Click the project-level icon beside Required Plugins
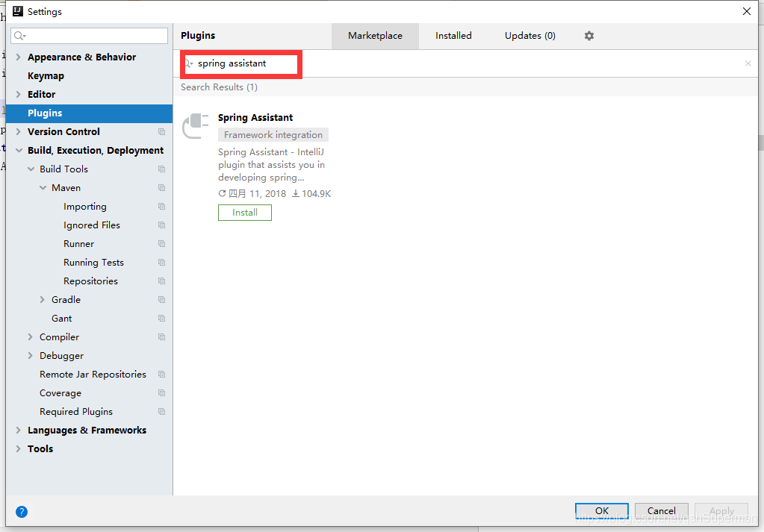The width and height of the screenshot is (764, 532). coord(162,412)
